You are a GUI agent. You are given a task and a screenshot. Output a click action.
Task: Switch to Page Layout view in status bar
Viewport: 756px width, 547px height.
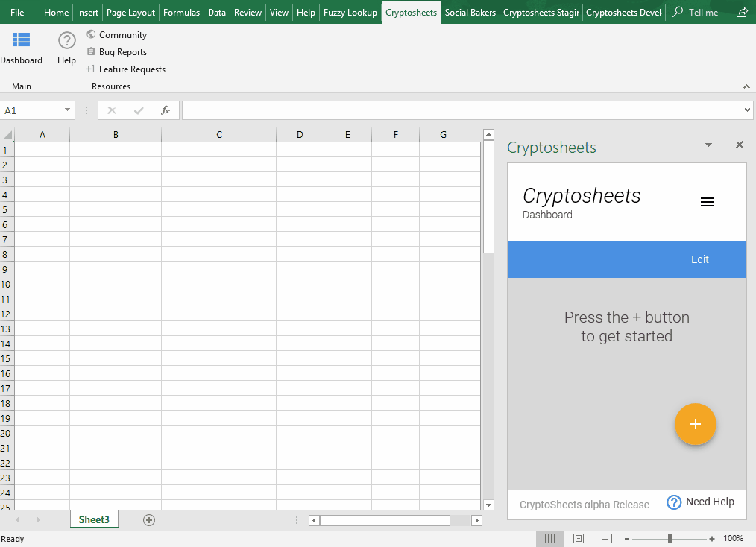(x=579, y=538)
